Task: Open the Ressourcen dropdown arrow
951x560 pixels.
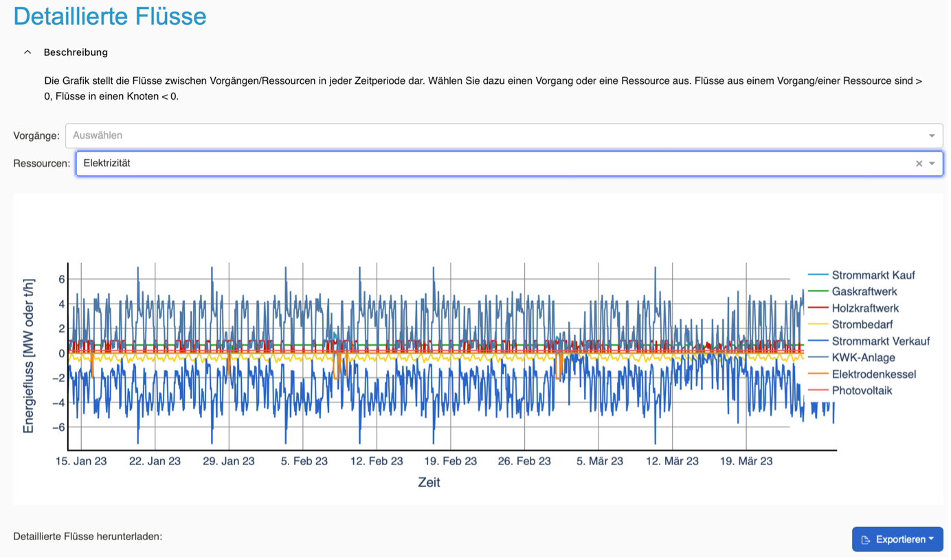Action: tap(932, 164)
